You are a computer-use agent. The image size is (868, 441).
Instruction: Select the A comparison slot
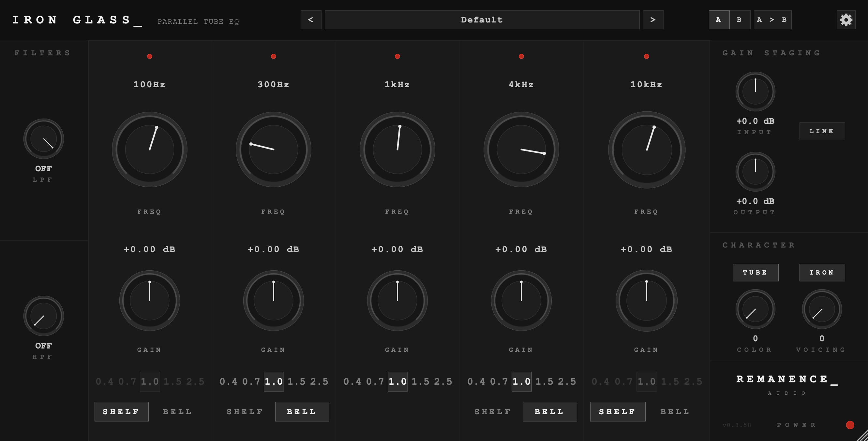[719, 20]
